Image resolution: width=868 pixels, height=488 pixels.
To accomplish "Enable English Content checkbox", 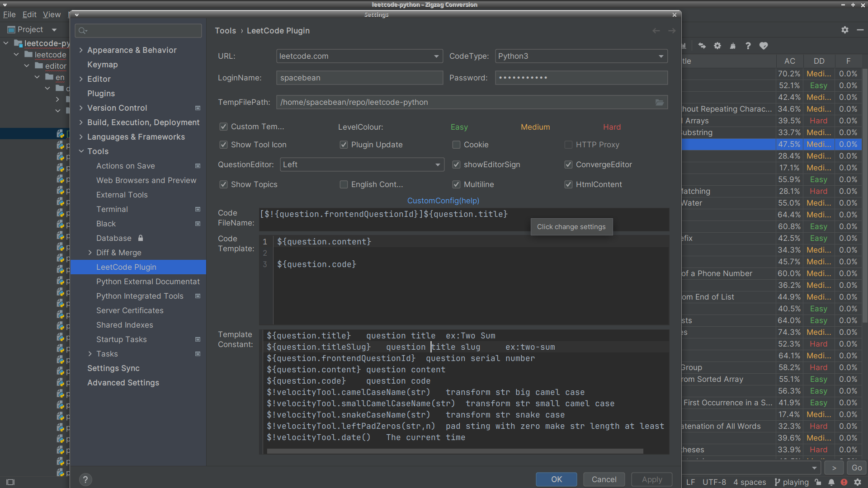I will point(344,185).
